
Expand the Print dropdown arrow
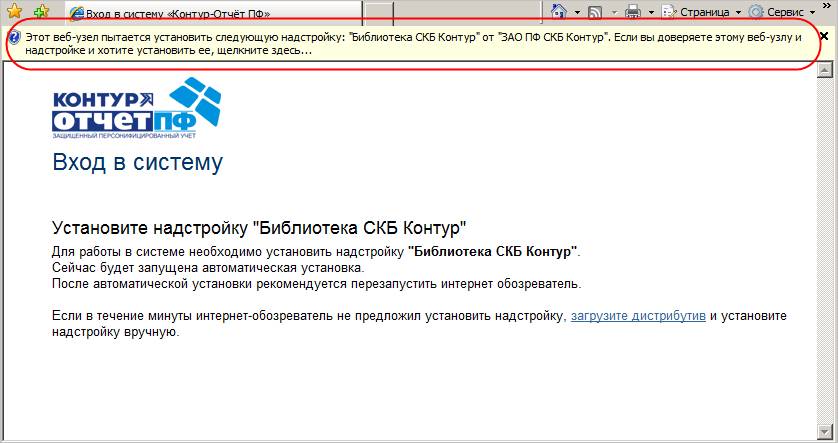click(x=651, y=12)
